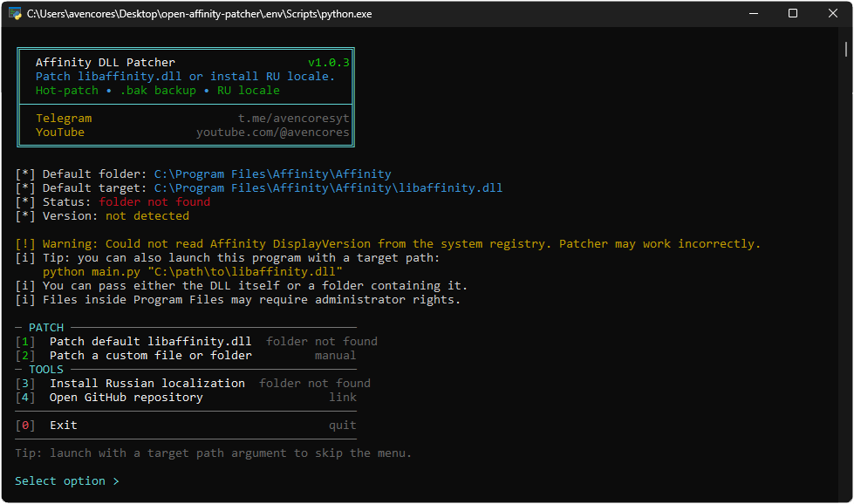Image resolution: width=854 pixels, height=504 pixels.
Task: Click the default folder path C:\Program Files\Affinity\Affinity
Action: (x=273, y=174)
